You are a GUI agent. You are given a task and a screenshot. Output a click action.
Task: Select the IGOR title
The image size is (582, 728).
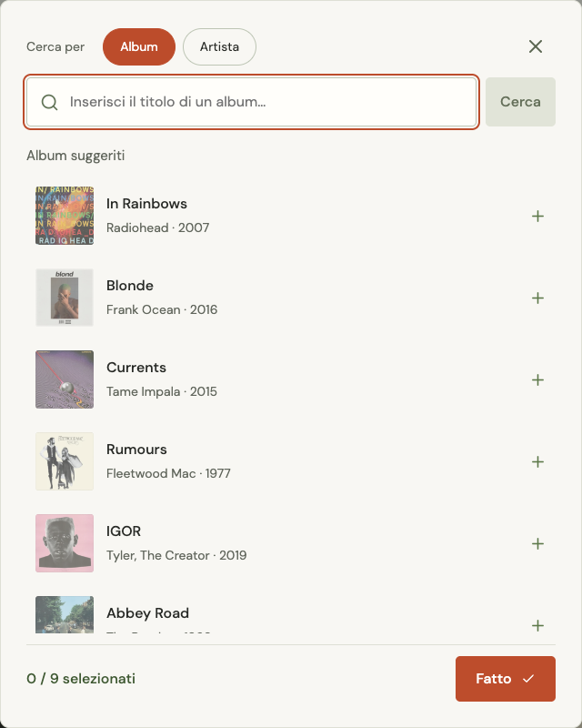click(124, 531)
